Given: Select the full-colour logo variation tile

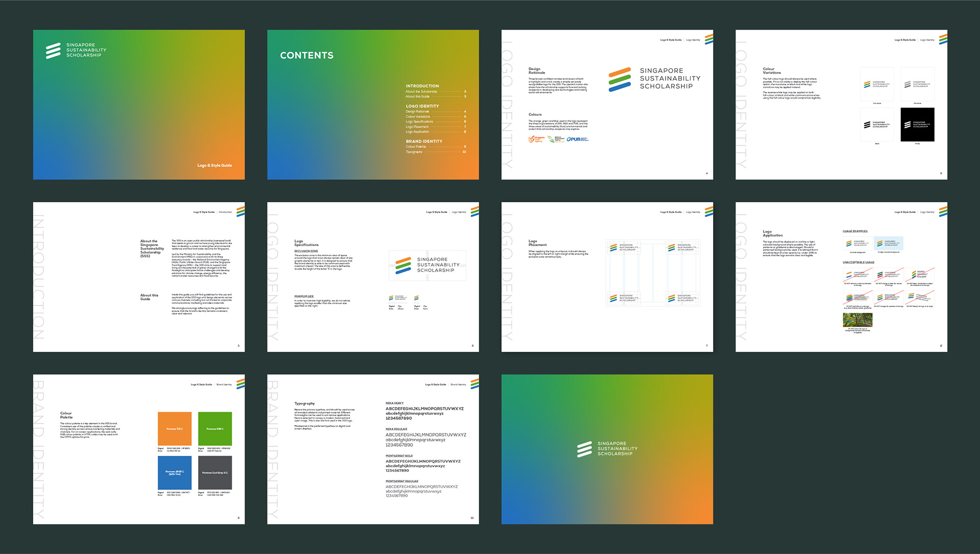Looking at the screenshot, I should point(877,84).
